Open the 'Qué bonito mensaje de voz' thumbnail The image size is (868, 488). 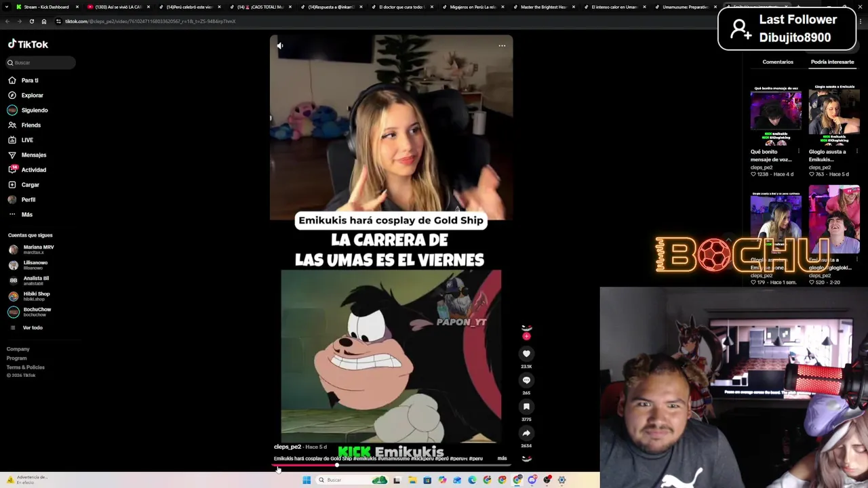[776, 115]
